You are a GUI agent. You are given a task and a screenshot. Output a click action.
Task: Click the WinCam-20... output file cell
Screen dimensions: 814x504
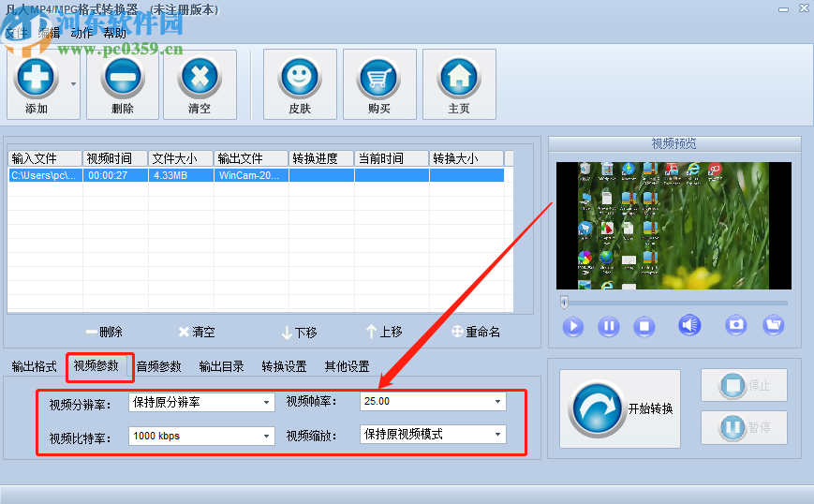tap(251, 175)
